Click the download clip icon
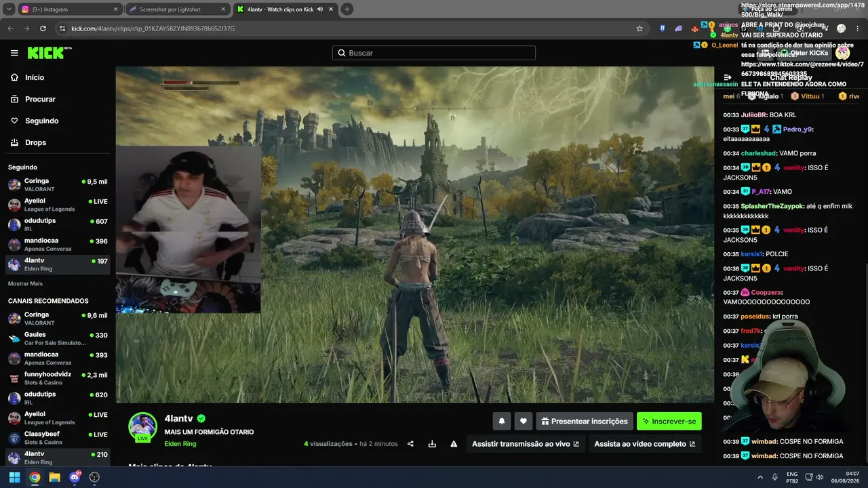 [432, 444]
